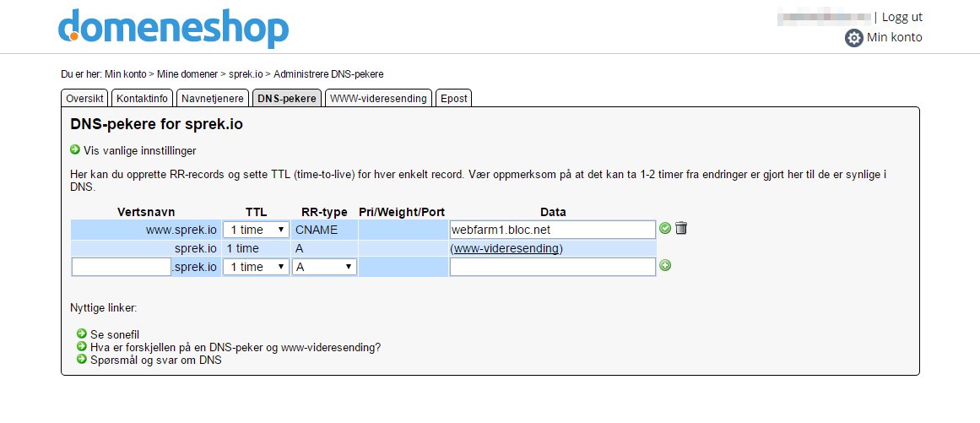The image size is (980, 423).
Task: Click the green save checkmark icon
Action: [665, 228]
